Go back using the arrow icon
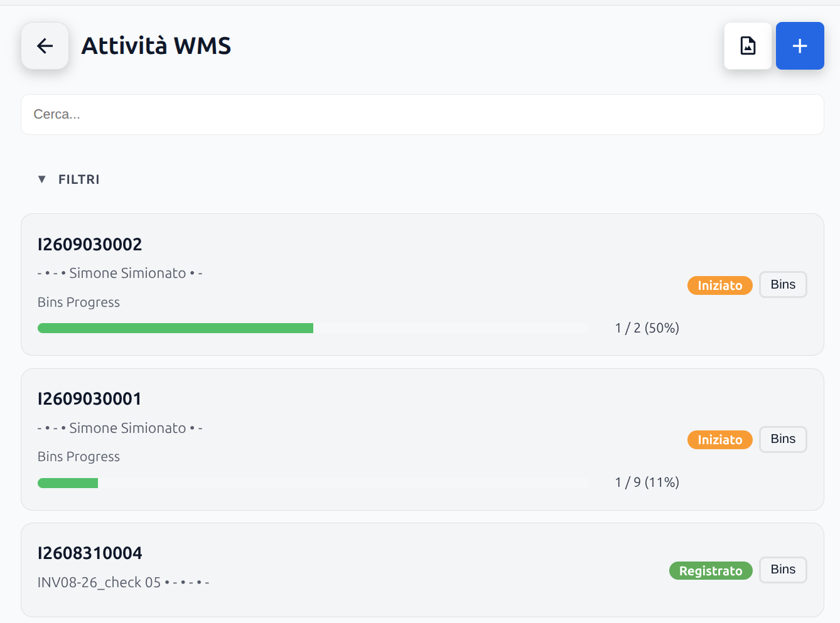840x623 pixels. 45,46
